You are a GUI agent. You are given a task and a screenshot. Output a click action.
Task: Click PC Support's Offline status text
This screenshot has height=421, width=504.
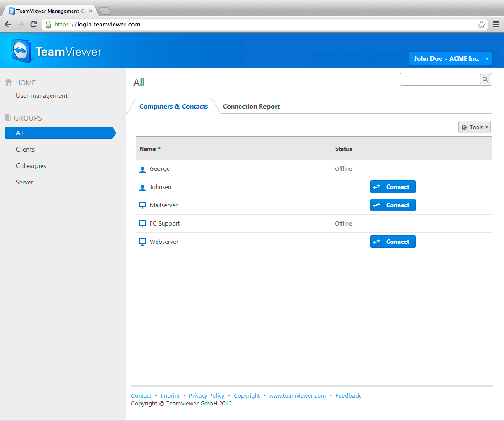[x=343, y=223]
